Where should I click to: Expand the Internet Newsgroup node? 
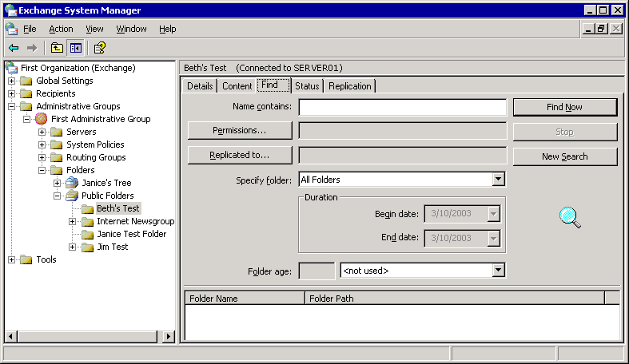point(72,221)
